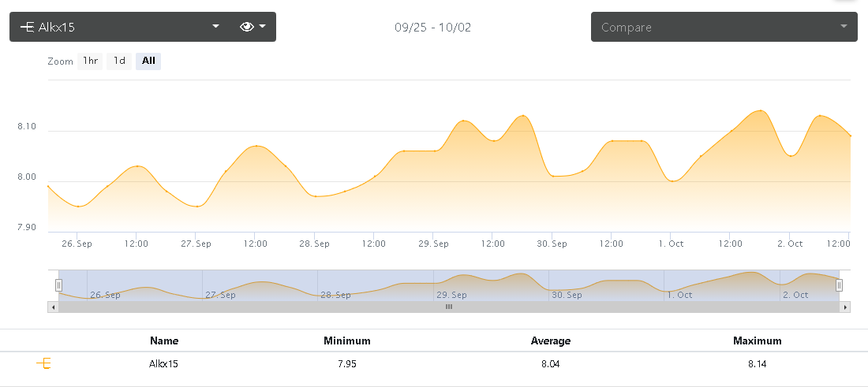Click the navigator scrollbar left arrow
Image resolution: width=868 pixels, height=387 pixels.
click(x=53, y=307)
